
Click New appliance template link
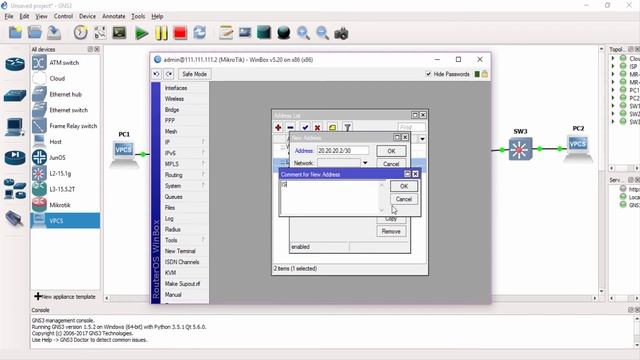coord(65,297)
